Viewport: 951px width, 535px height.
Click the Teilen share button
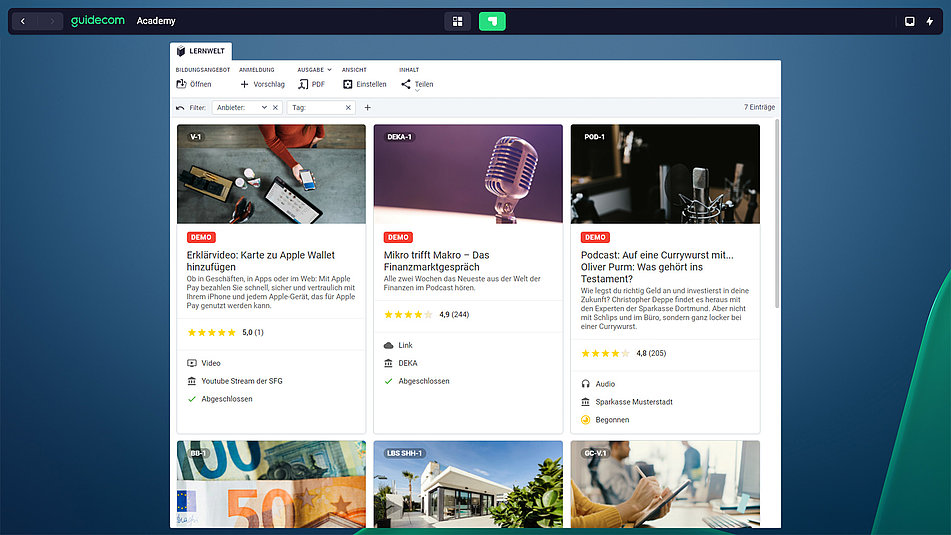[x=417, y=84]
